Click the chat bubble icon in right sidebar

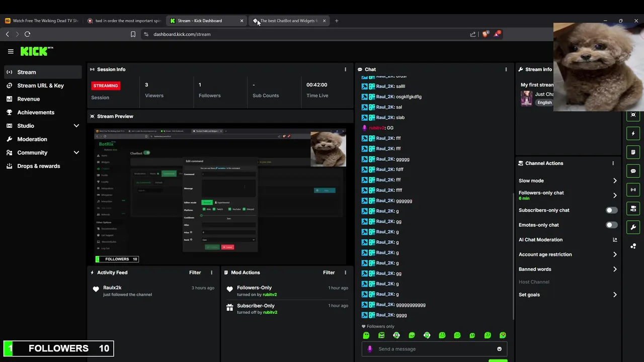[633, 171]
